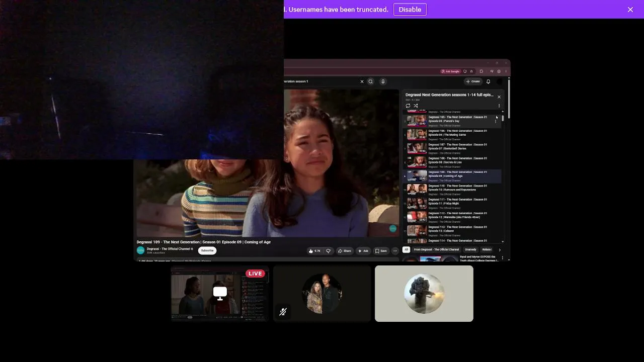This screenshot has height=362, width=644.
Task: Open the YouTube Create button
Action: pos(473,81)
